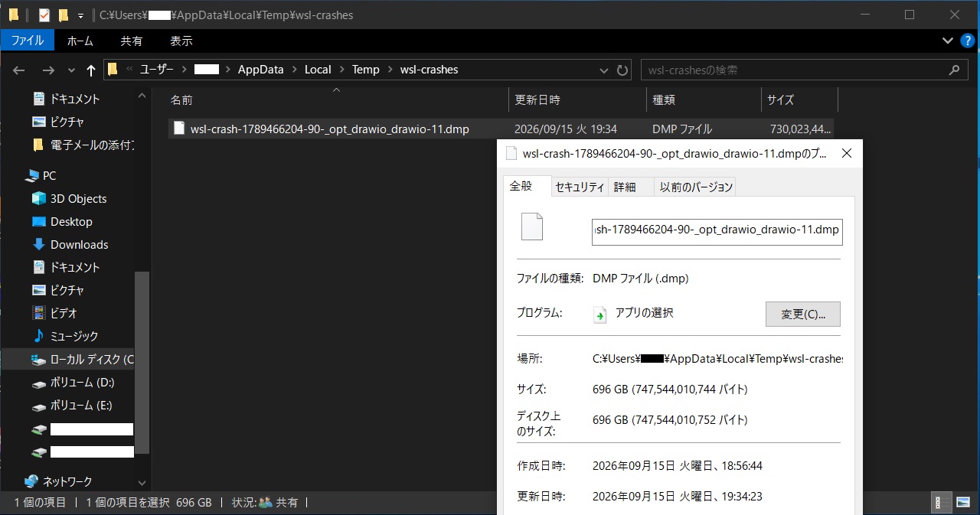The height and width of the screenshot is (515, 980).
Task: Open the address bar history dropdown
Action: coord(605,70)
